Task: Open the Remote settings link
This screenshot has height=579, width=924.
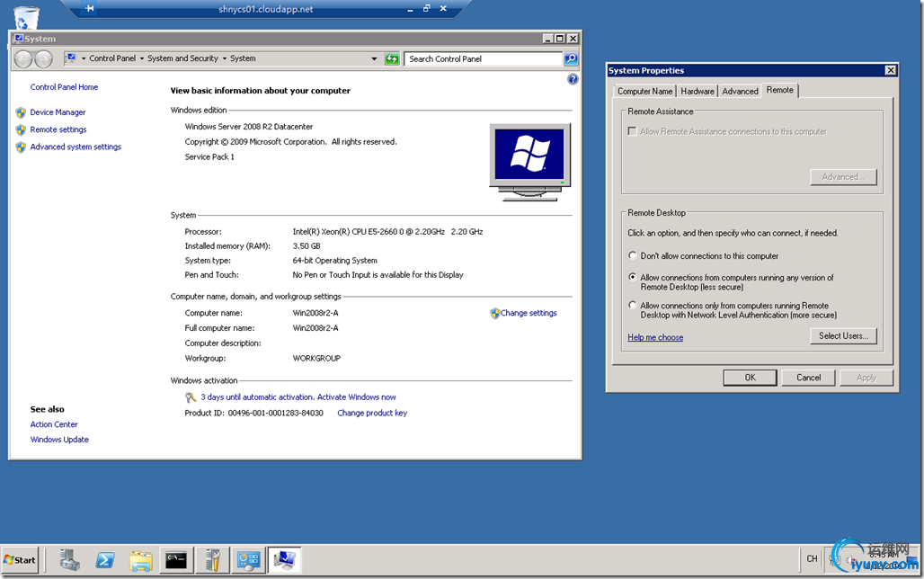Action: tap(58, 129)
